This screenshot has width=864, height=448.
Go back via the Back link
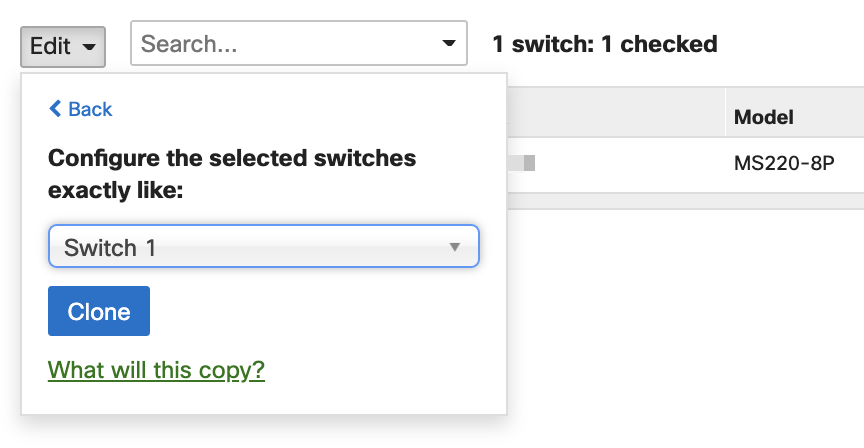pyautogui.click(x=80, y=109)
